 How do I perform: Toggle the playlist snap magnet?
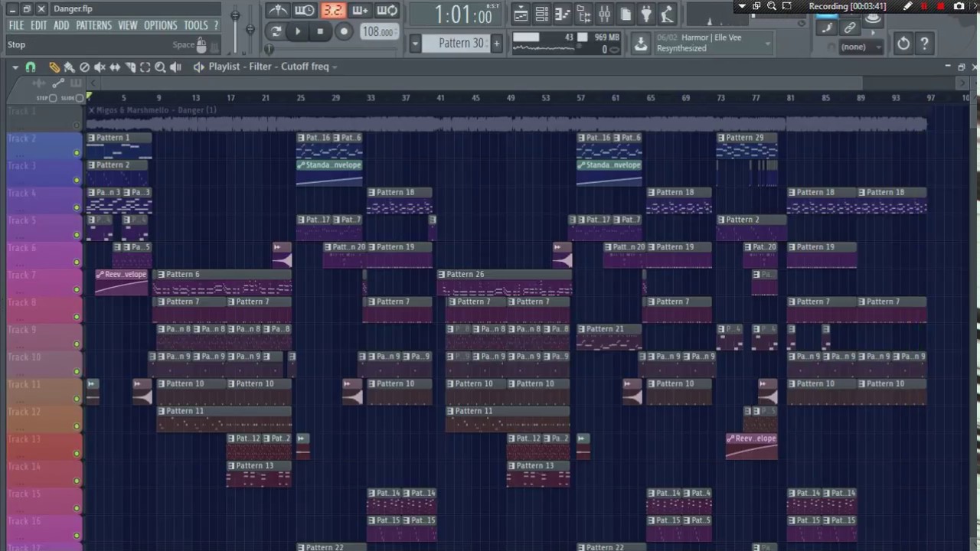(31, 67)
